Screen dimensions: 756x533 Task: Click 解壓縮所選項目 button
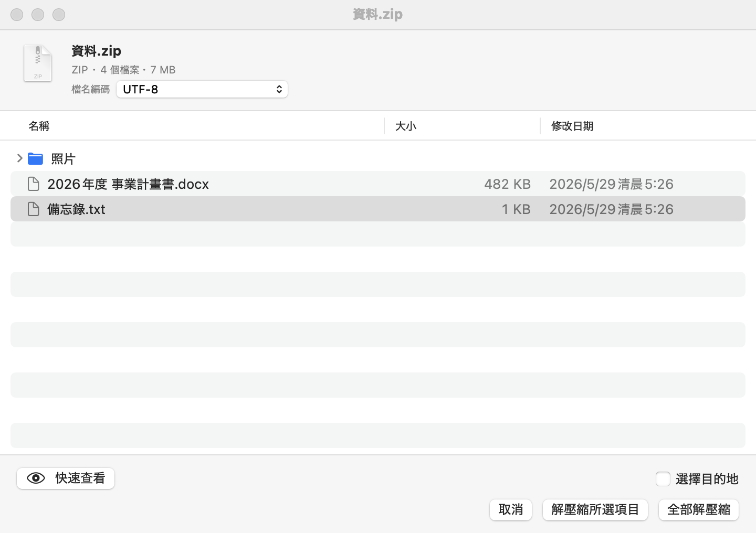coord(595,510)
